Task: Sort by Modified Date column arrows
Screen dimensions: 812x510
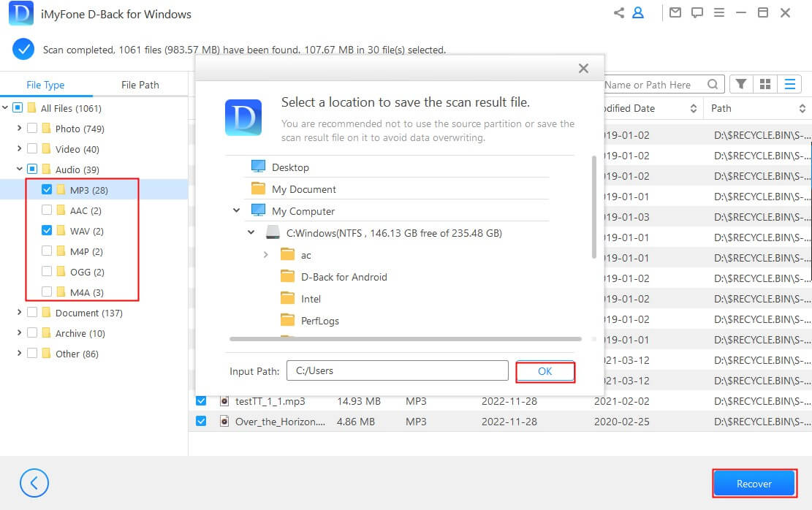Action: pyautogui.click(x=694, y=108)
